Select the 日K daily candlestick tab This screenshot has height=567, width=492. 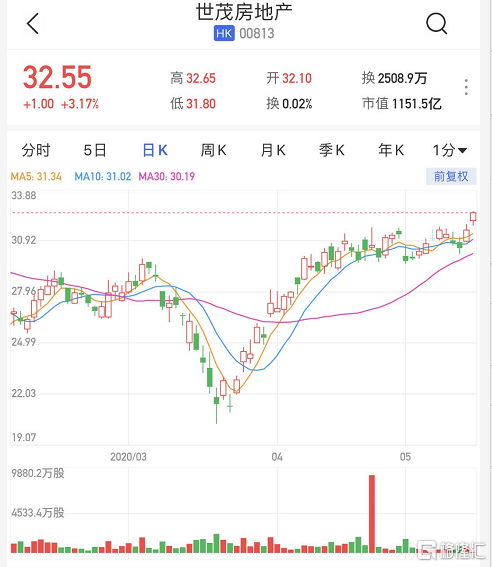pyautogui.click(x=155, y=150)
